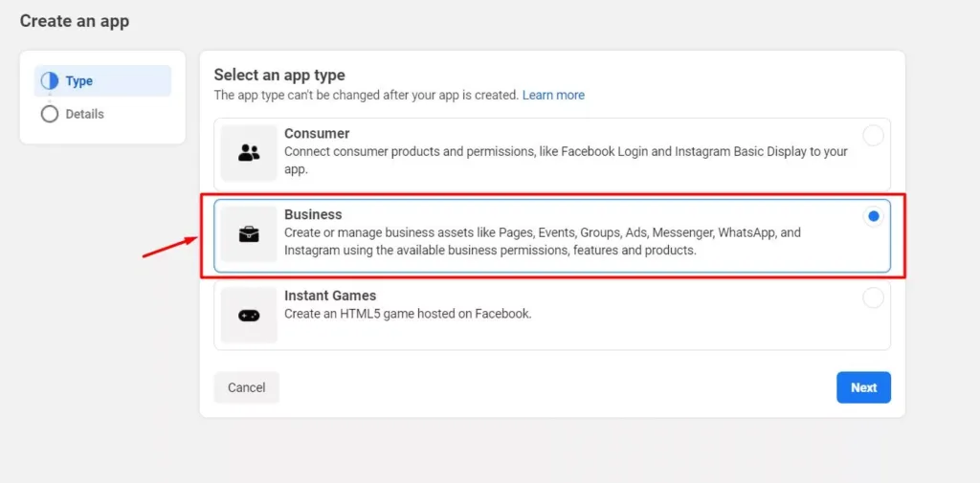The width and height of the screenshot is (980, 483).
Task: Click the empty Details step circle
Action: [x=50, y=115]
